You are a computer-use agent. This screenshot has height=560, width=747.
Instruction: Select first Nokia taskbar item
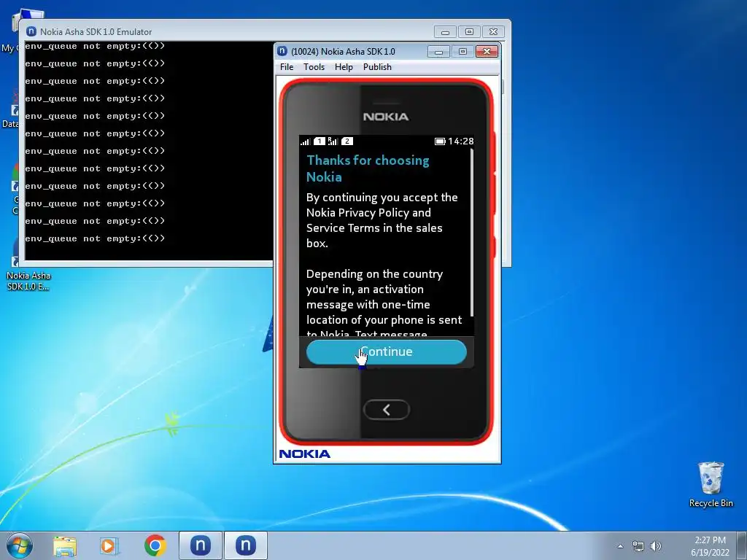point(201,545)
